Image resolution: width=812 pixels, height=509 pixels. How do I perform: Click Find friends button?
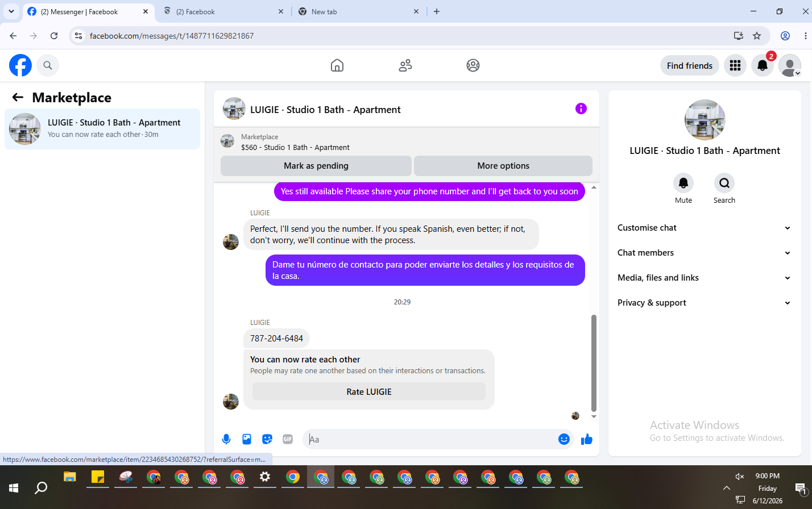690,65
